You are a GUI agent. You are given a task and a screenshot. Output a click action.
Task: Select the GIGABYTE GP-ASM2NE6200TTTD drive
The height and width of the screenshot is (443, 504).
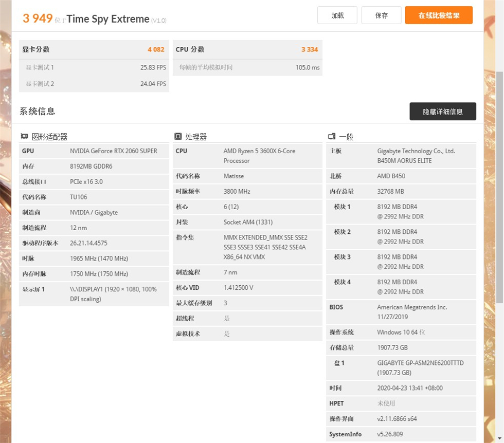pos(421,368)
